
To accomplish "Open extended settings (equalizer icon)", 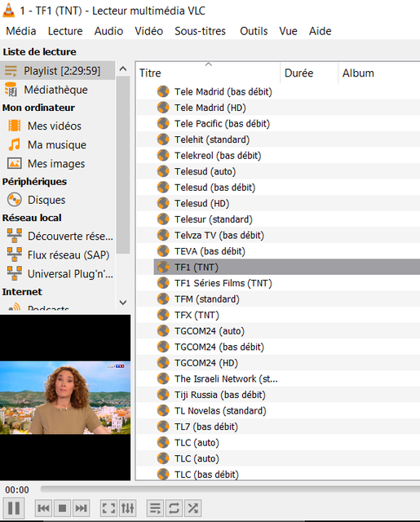I will [127, 508].
